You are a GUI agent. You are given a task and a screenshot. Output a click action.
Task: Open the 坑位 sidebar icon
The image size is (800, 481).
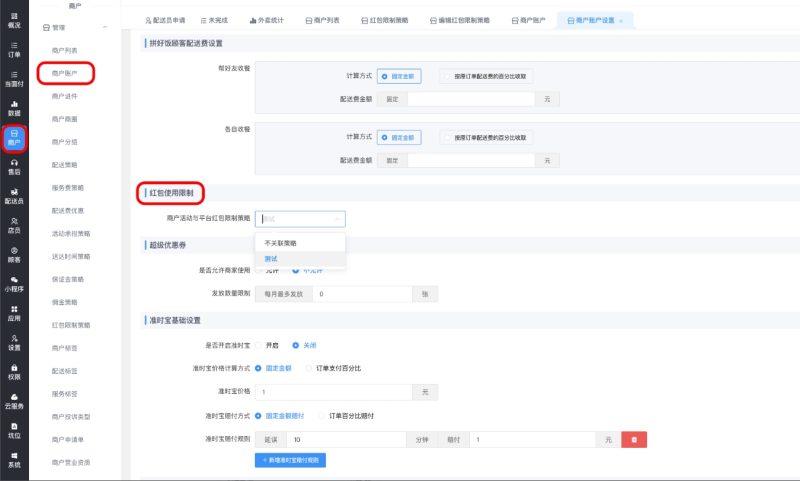[x=14, y=431]
